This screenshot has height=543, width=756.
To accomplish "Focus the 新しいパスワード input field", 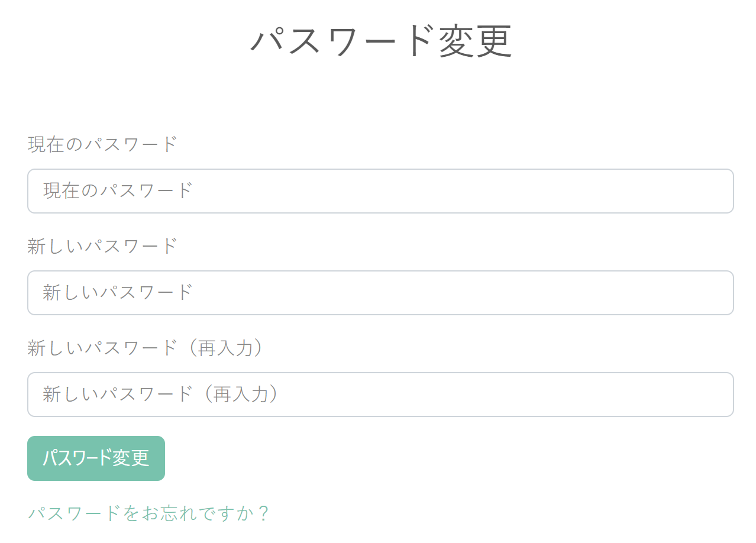I will click(380, 293).
